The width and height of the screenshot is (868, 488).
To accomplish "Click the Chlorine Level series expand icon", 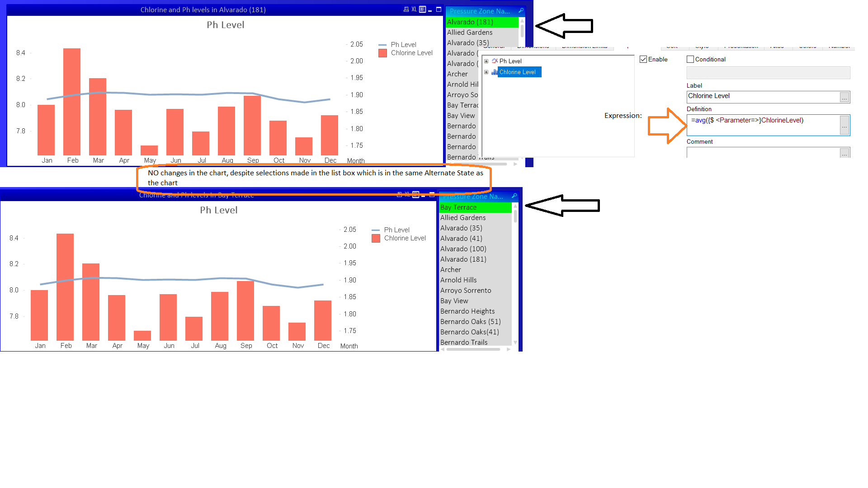I will pyautogui.click(x=486, y=71).
